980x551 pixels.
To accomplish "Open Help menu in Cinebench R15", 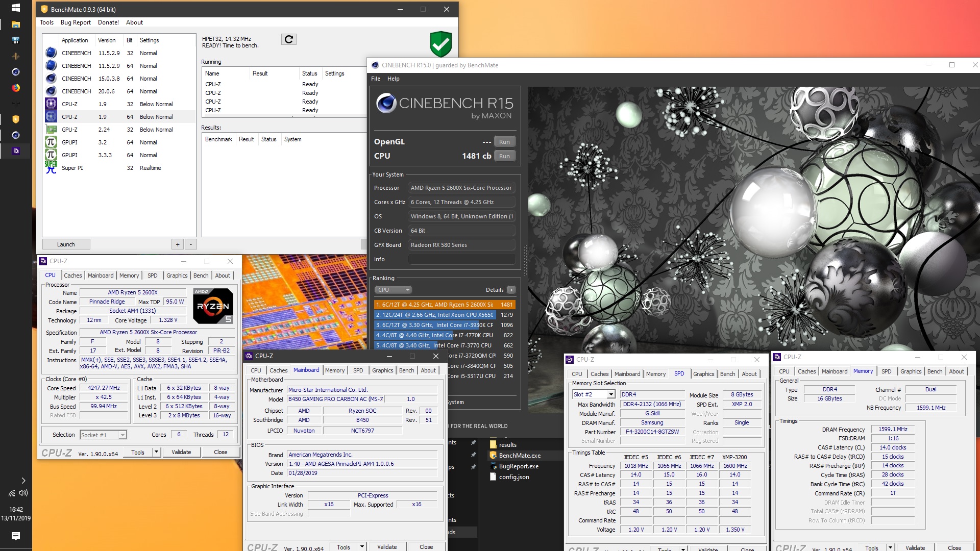I will coord(393,79).
